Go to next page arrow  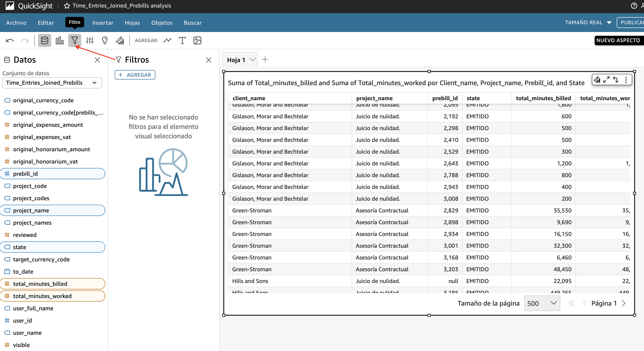[x=624, y=303]
